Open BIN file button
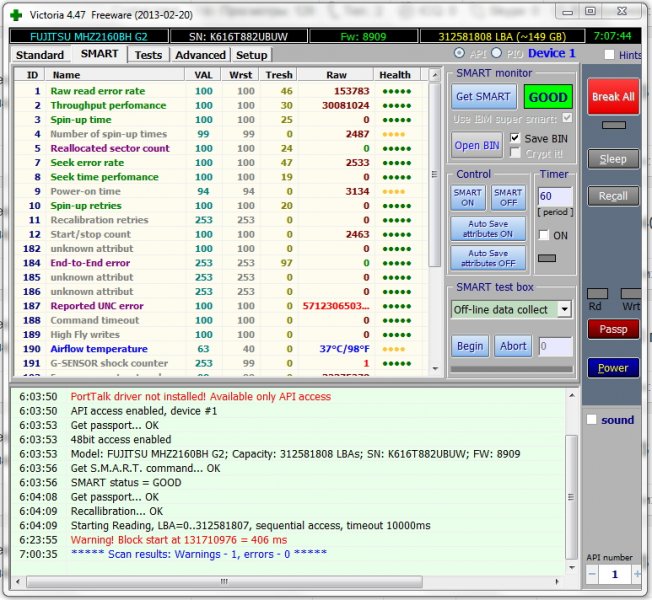652x600 pixels. point(477,146)
